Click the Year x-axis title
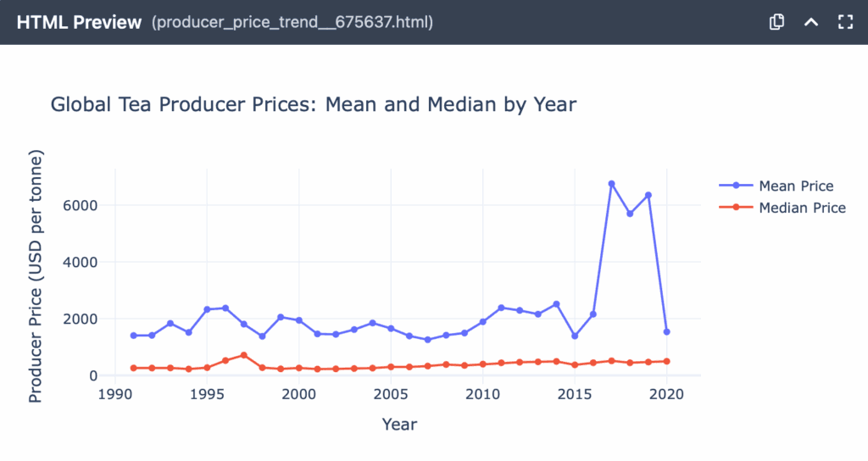This screenshot has width=868, height=461. (399, 424)
